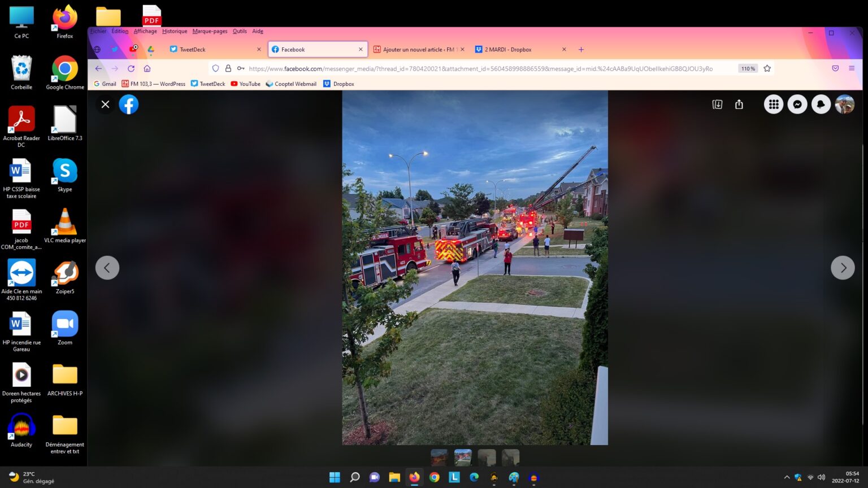Open the Historique menu
Viewport: 868px width, 488px height.
coord(175,32)
